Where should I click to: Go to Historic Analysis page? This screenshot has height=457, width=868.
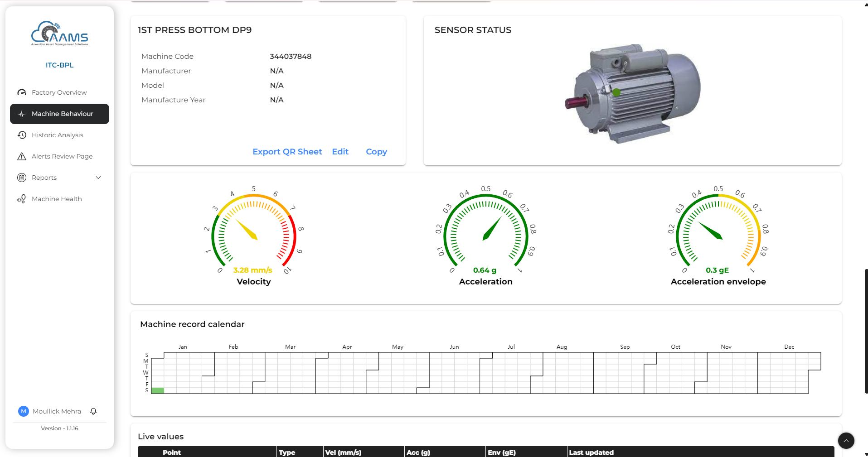click(x=58, y=135)
